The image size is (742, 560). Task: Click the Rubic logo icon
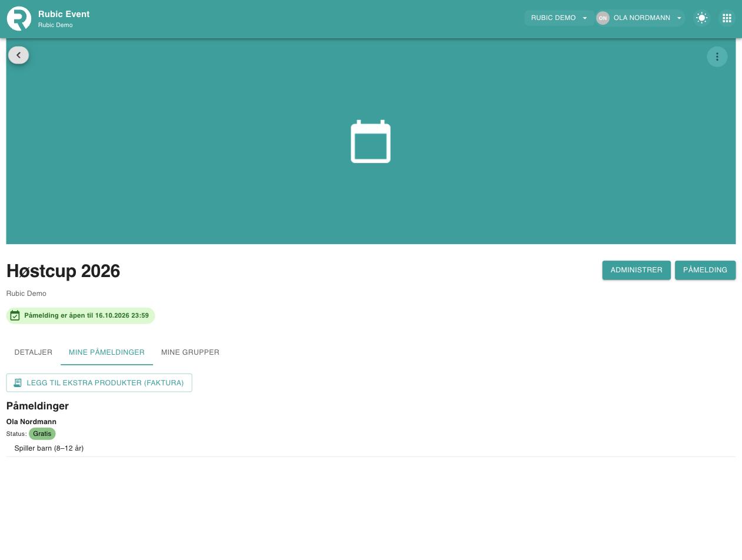pos(19,19)
